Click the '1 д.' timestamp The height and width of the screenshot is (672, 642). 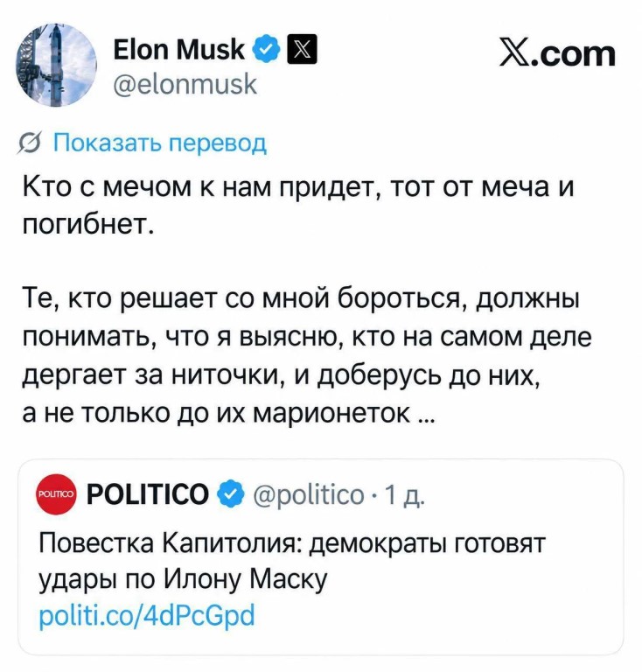coord(405,494)
